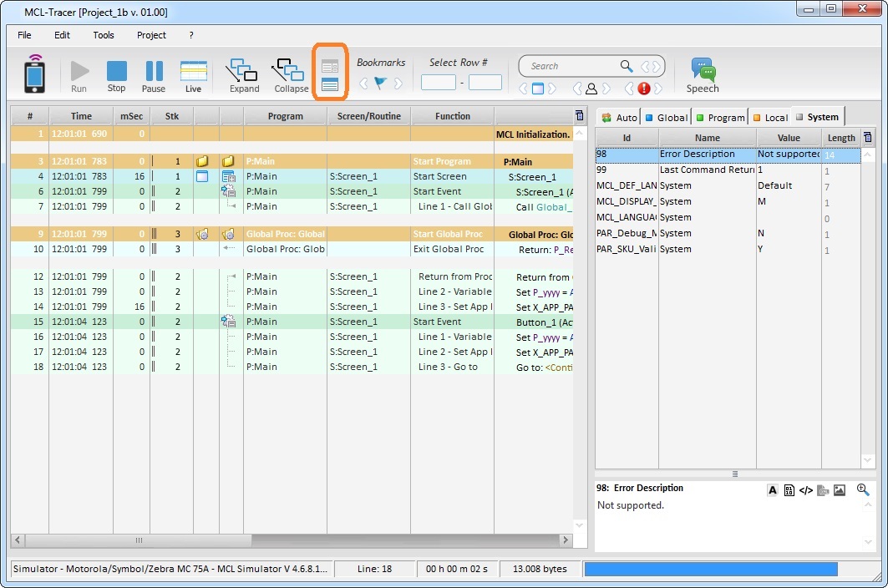Go to the previous user event
Viewport: 888px width, 588px height.
tap(577, 89)
